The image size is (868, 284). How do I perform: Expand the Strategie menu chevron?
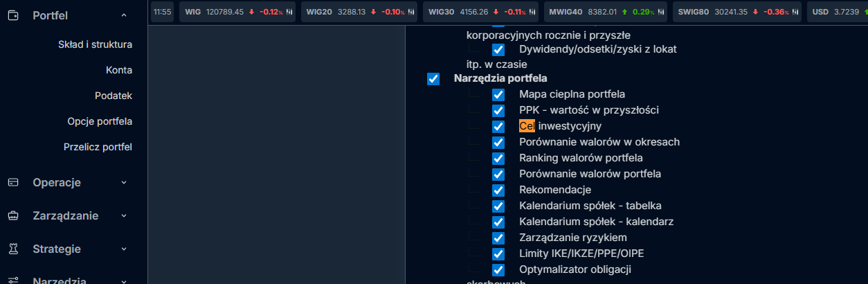pos(124,249)
